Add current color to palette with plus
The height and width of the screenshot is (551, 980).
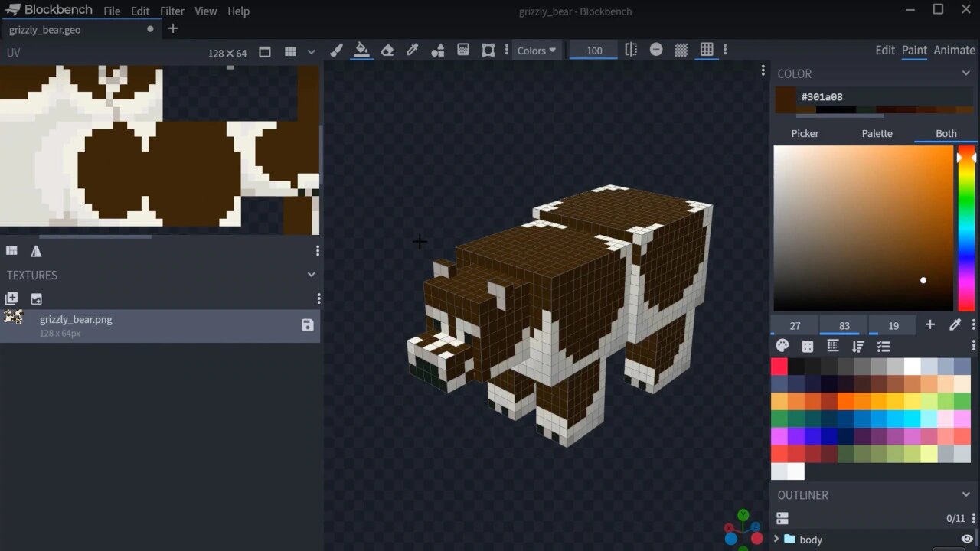point(930,325)
